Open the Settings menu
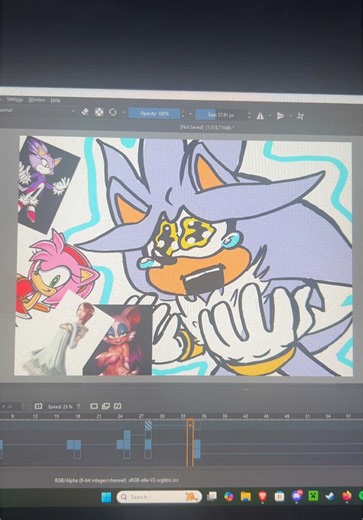This screenshot has width=363, height=520. pyautogui.click(x=15, y=99)
